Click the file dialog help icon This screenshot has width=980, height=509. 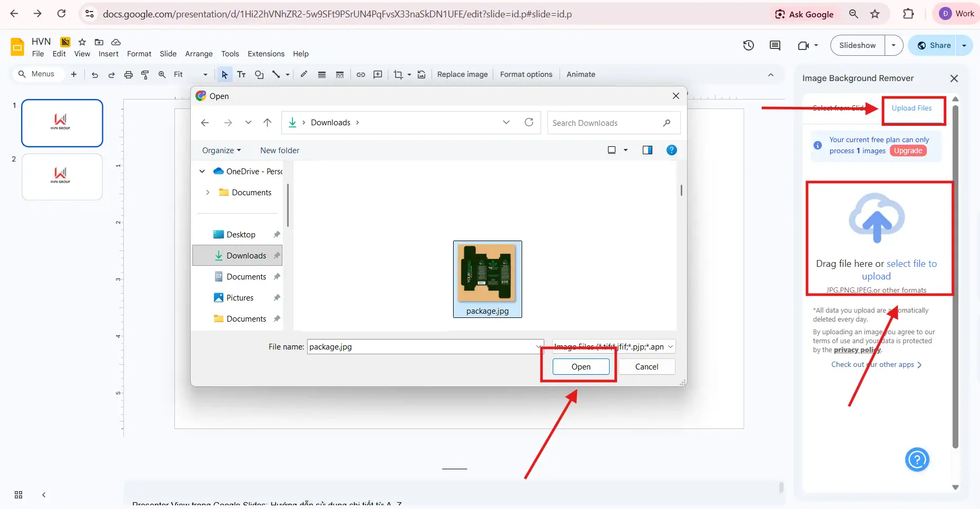pos(671,150)
